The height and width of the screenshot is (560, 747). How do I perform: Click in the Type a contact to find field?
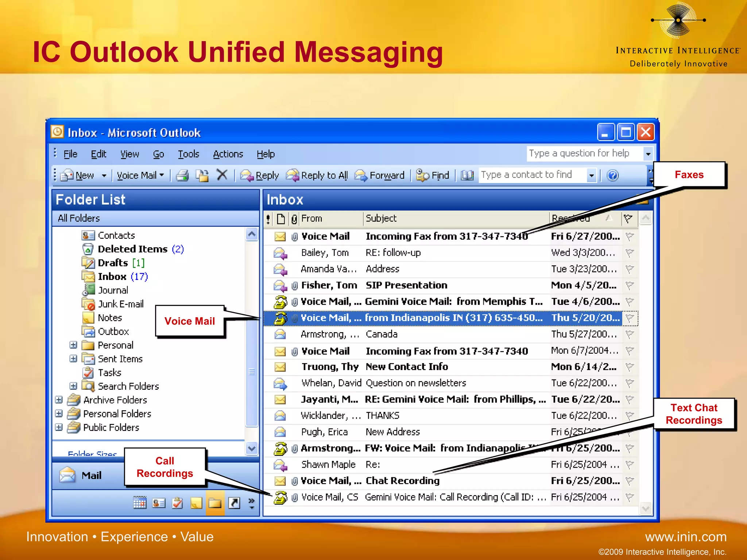point(533,175)
